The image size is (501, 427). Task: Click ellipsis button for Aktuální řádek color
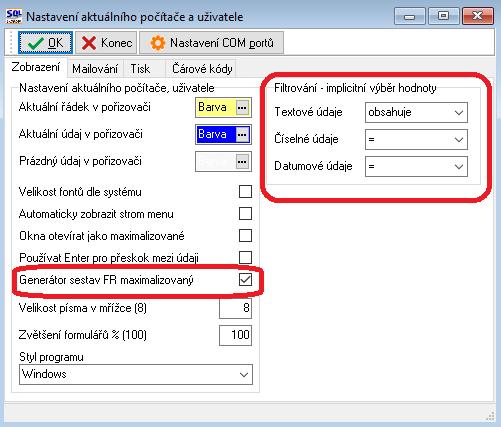pos(242,108)
